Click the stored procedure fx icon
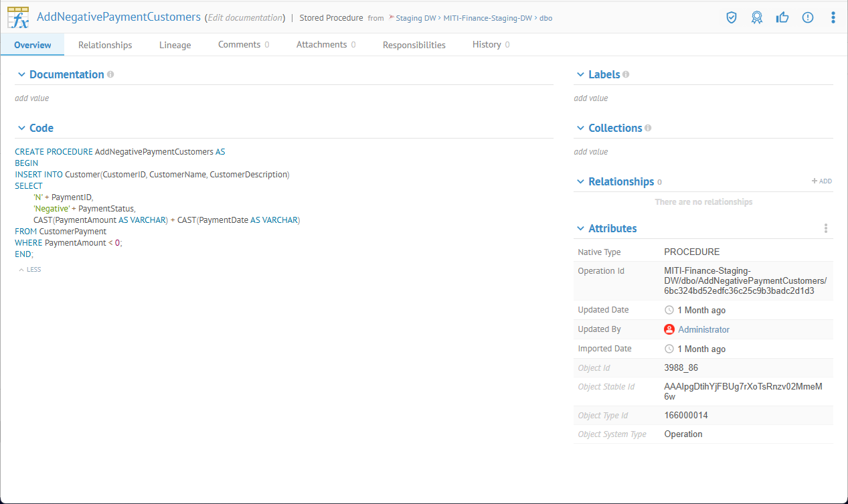The width and height of the screenshot is (848, 504). [18, 17]
